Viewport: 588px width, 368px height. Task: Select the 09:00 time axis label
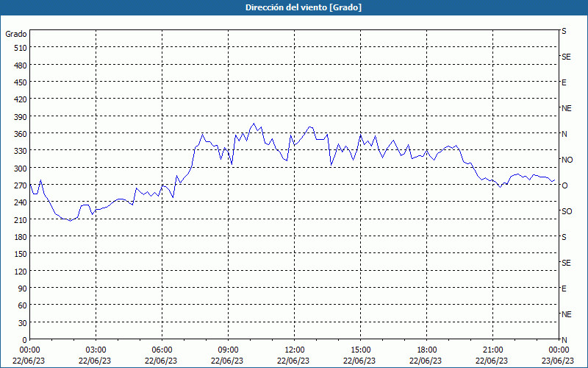[x=229, y=350]
